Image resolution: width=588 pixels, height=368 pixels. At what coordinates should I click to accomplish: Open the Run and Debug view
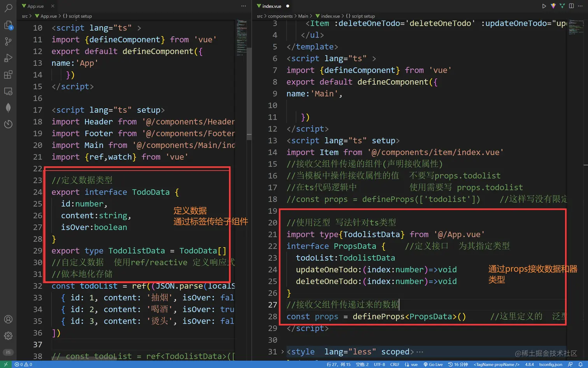pyautogui.click(x=8, y=58)
